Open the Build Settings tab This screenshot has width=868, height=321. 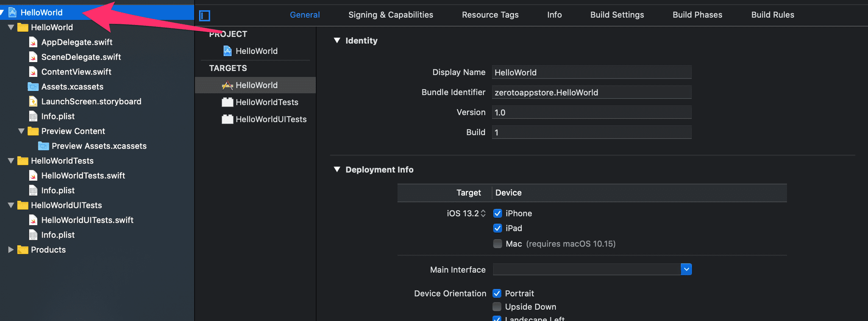point(617,15)
